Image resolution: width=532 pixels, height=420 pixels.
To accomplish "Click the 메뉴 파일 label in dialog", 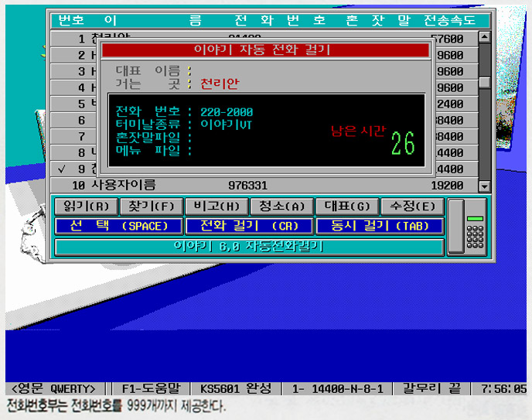I will point(148,150).
